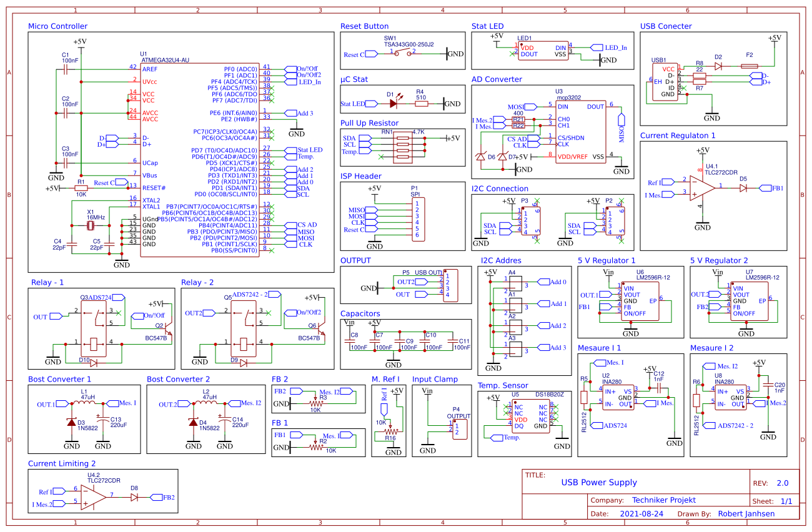
Task: Select the TLC272CDR op-amp in Current Regulaton 1
Action: (x=696, y=187)
